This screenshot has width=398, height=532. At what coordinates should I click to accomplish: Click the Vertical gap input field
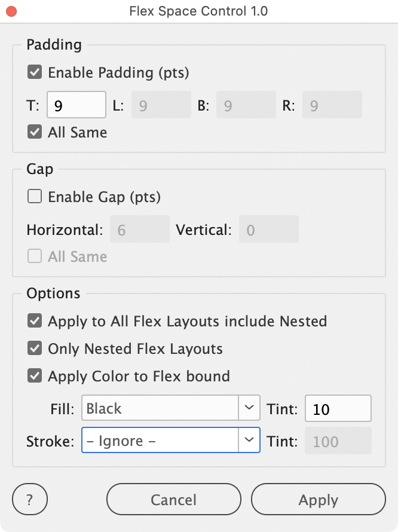pos(268,230)
